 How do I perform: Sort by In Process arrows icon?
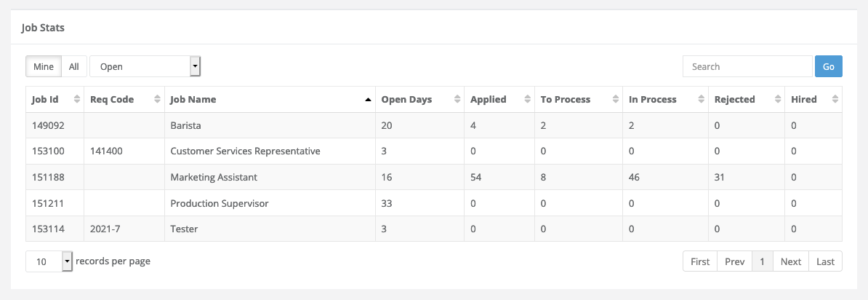pyautogui.click(x=702, y=100)
